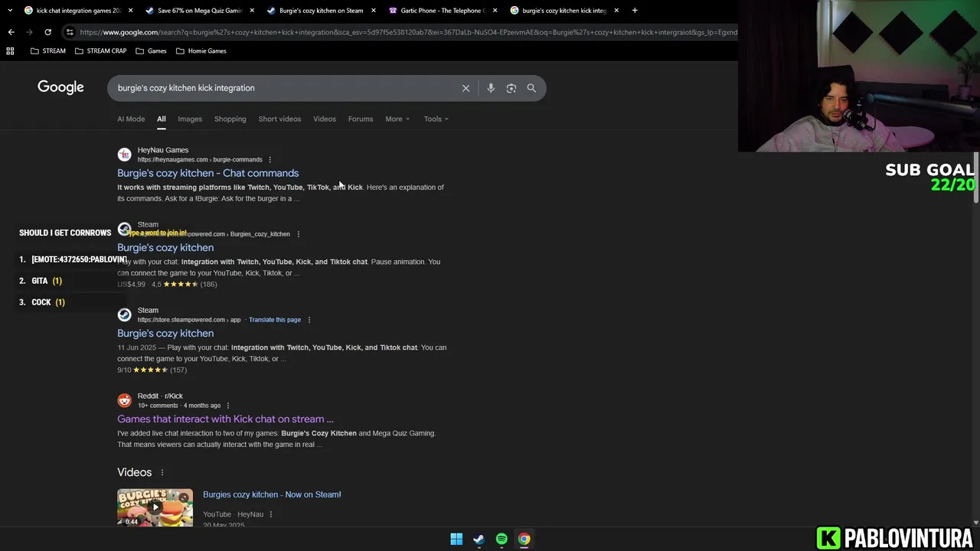The image size is (980, 551).
Task: Open Chrome from the taskbar
Action: coord(524,539)
